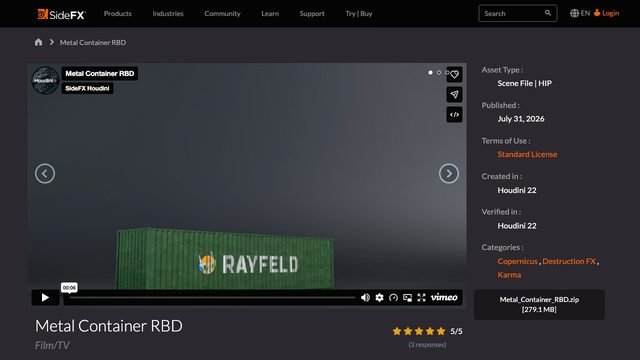The height and width of the screenshot is (360, 640).
Task: Click the Login link
Action: tap(607, 13)
